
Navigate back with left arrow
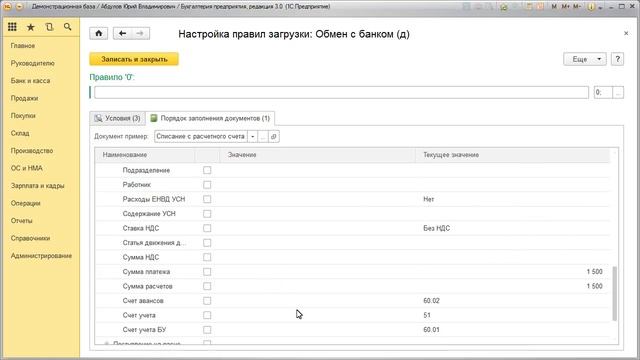click(x=122, y=33)
